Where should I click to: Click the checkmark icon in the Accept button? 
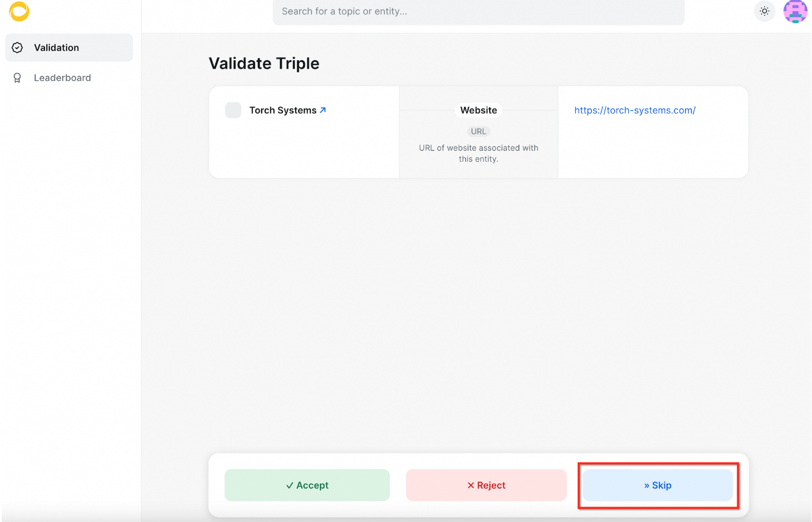tap(290, 485)
